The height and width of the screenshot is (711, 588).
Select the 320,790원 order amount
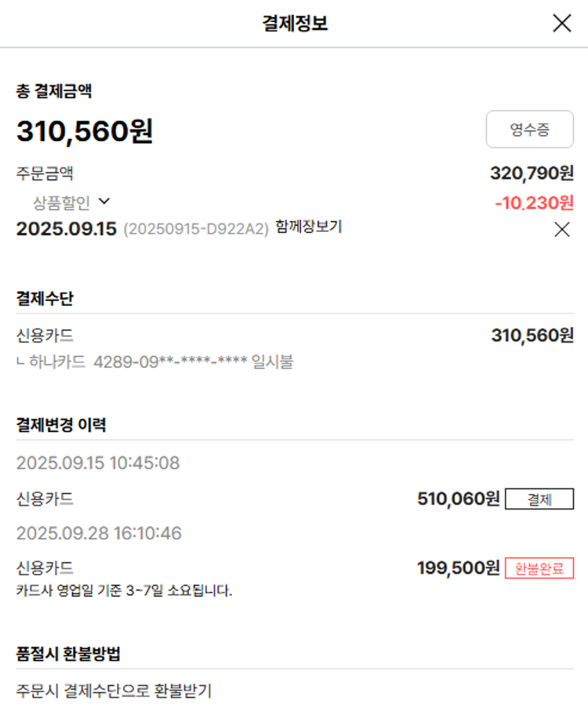532,173
